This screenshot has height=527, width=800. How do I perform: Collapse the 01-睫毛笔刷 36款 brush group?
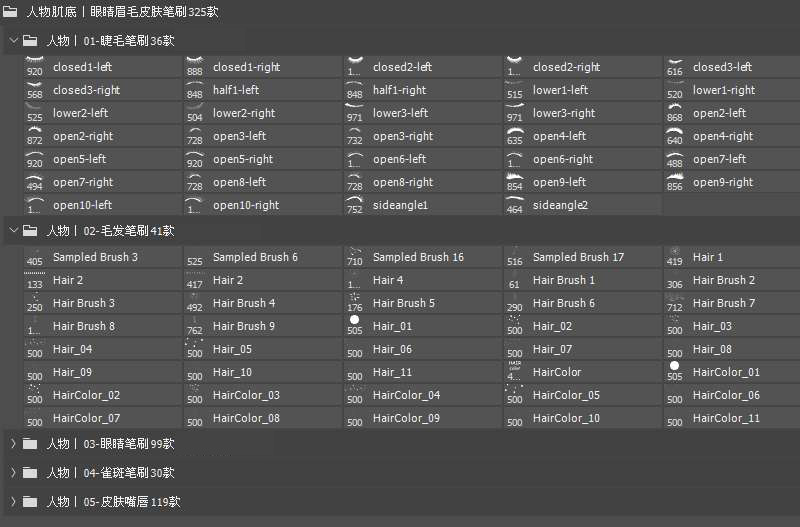pyautogui.click(x=13, y=41)
